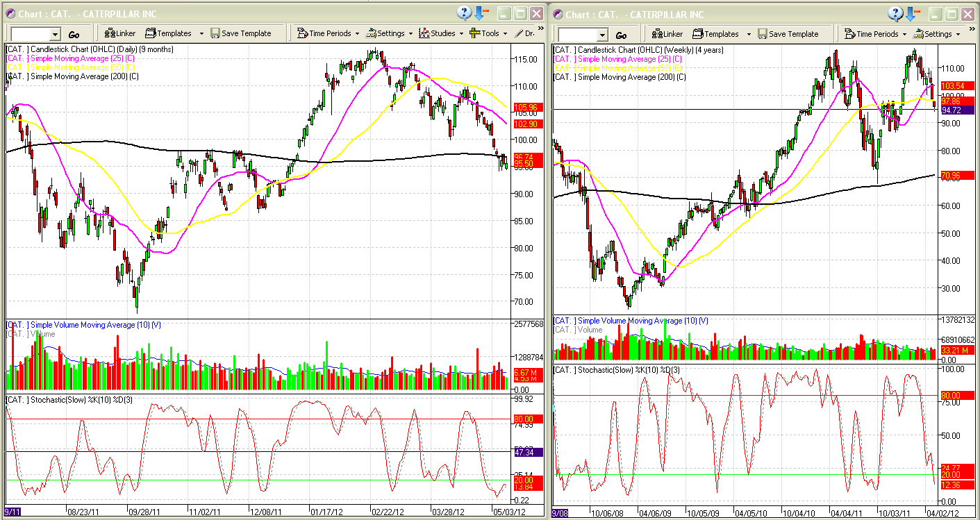This screenshot has width=980, height=520.
Task: Click Templates in the weekly chart window
Action: tap(715, 33)
